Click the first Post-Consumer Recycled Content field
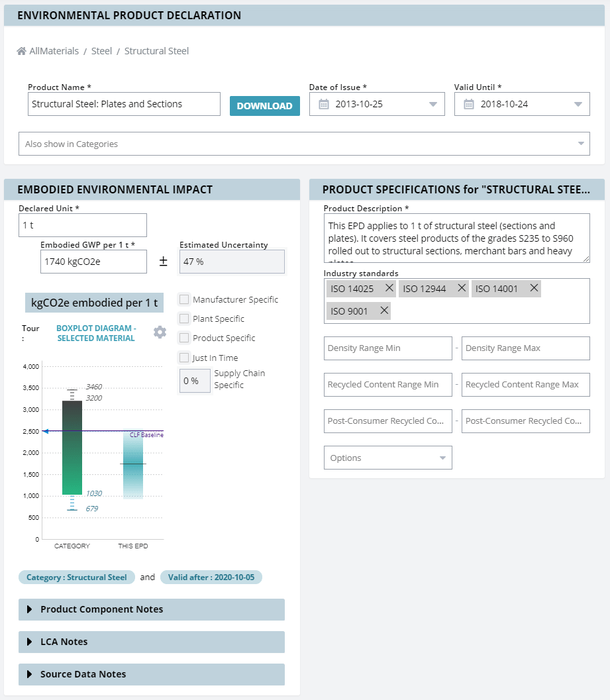 388,421
